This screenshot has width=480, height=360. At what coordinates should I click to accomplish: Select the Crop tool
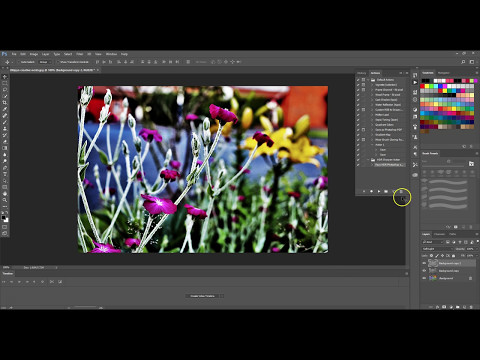[x=5, y=103]
